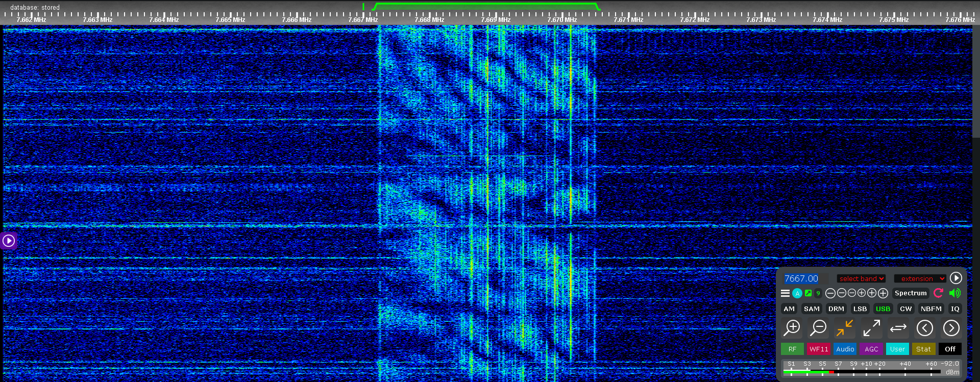Select USB demodulation mode
The width and height of the screenshot is (980, 382).
tap(883, 309)
